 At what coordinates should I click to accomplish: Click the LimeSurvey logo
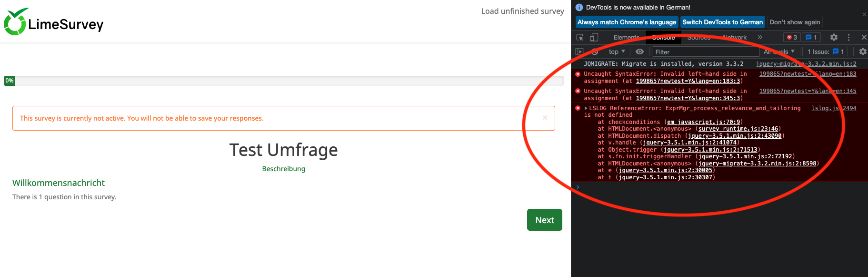[54, 22]
